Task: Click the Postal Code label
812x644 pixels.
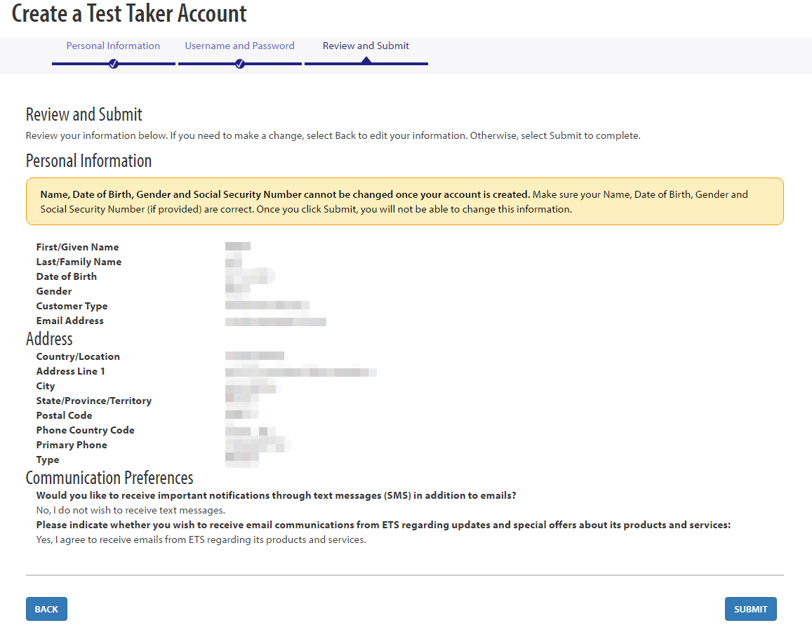Action: point(64,415)
